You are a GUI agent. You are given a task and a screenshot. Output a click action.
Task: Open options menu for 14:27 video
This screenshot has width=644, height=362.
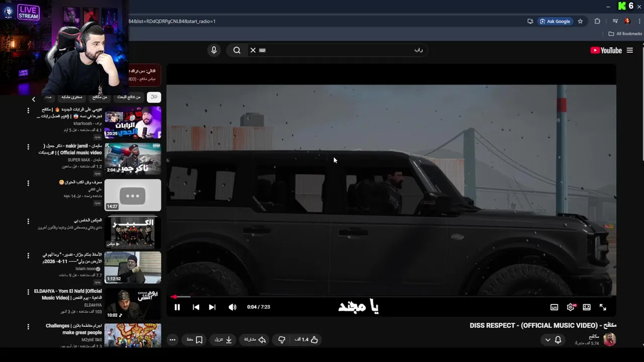[x=28, y=184]
